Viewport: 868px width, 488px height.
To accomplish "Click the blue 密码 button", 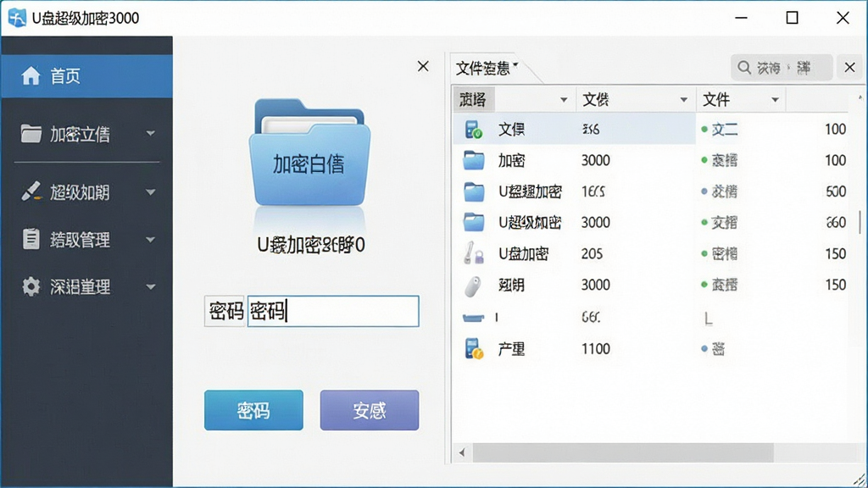I will click(x=253, y=410).
